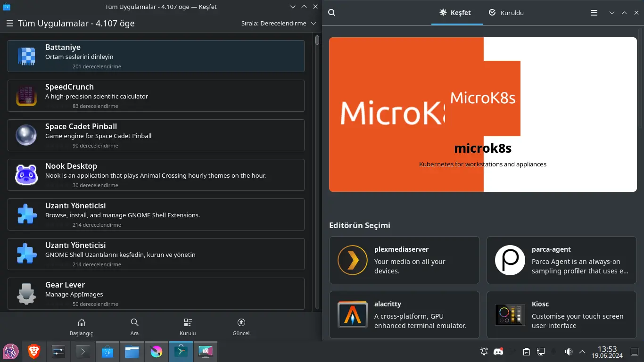The height and width of the screenshot is (362, 644).
Task: Click the Nook Desktop raccoon icon
Action: (x=26, y=175)
